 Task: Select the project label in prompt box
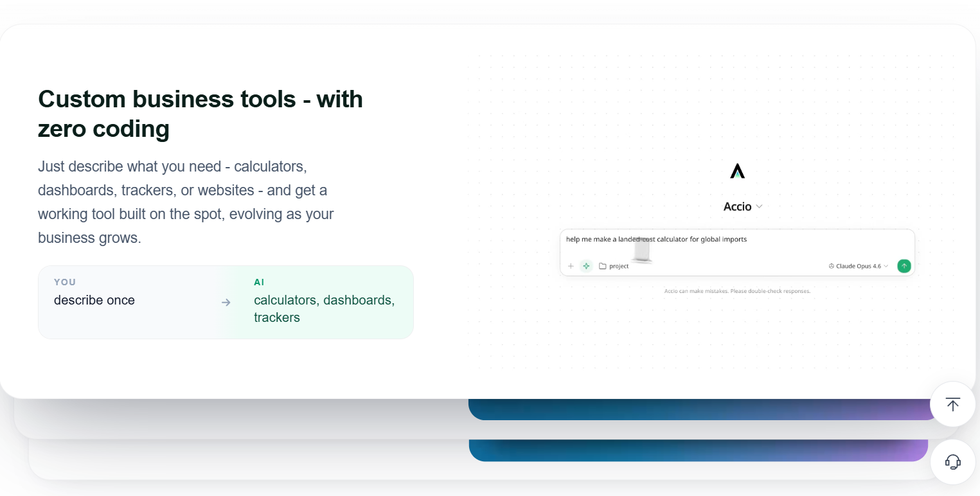point(619,266)
